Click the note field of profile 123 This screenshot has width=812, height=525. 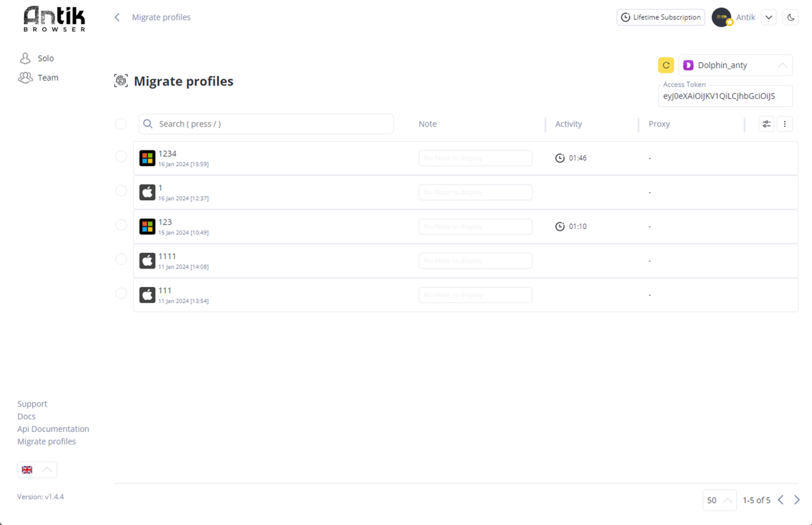[x=475, y=226]
